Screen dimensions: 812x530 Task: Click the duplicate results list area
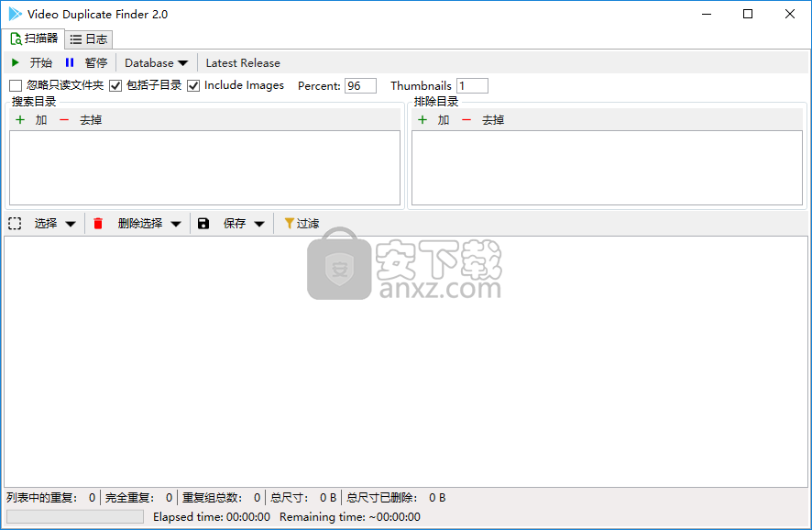[x=406, y=361]
